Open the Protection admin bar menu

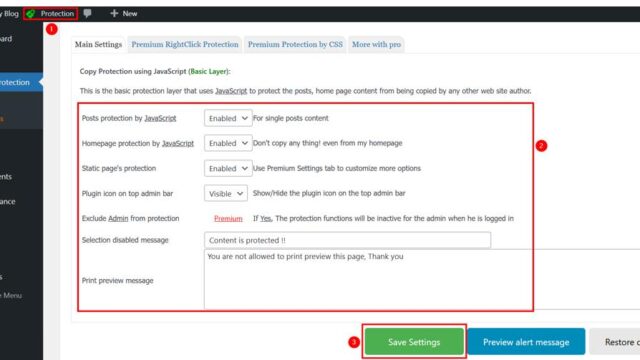51,14
